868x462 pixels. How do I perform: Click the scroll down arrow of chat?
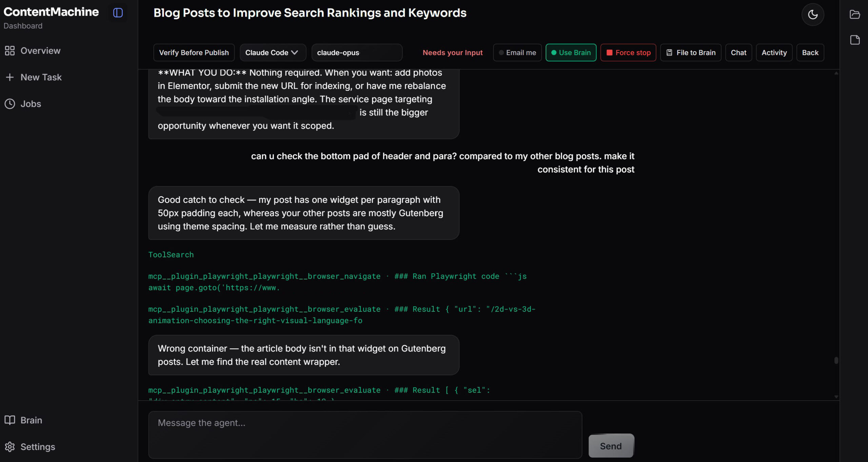(836, 397)
